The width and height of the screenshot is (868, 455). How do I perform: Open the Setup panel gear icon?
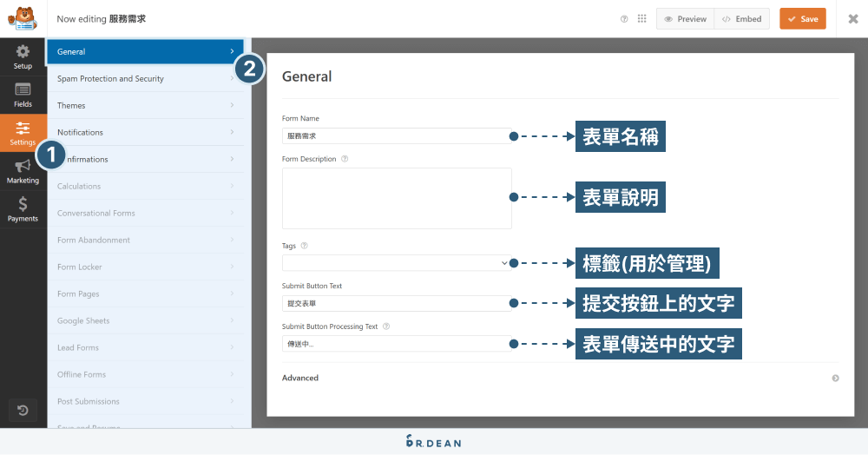point(23,51)
